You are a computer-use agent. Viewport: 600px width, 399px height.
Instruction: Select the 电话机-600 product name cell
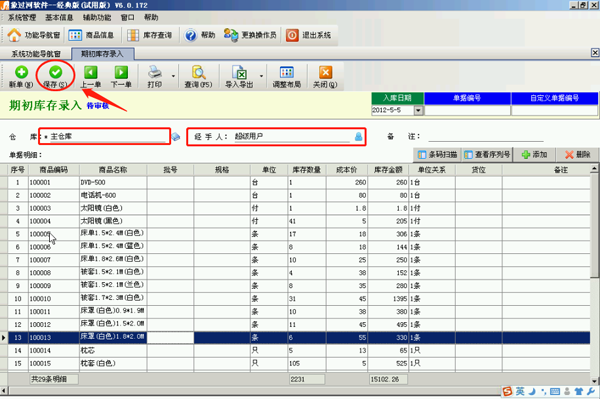(x=113, y=195)
